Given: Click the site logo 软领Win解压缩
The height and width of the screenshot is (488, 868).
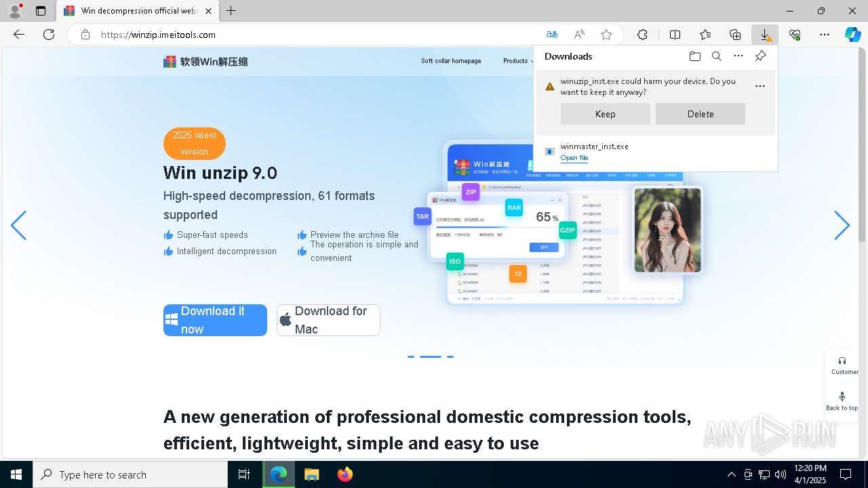Looking at the screenshot, I should pyautogui.click(x=205, y=62).
